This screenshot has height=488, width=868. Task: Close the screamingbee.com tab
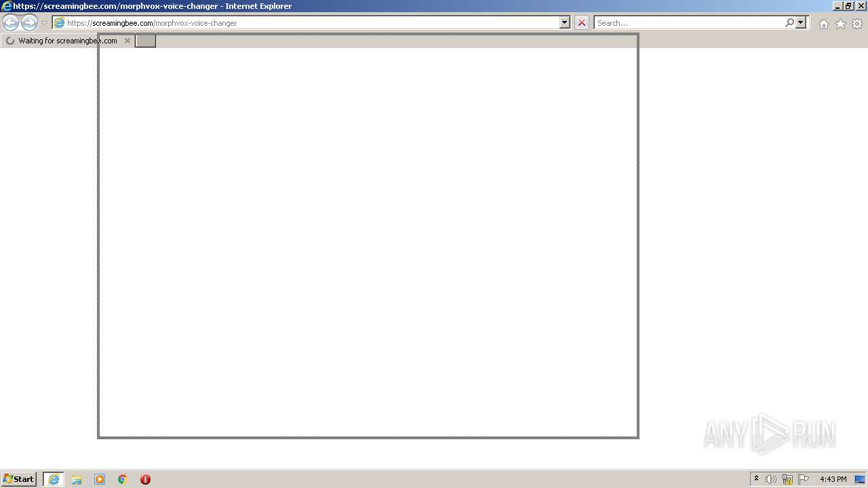127,41
